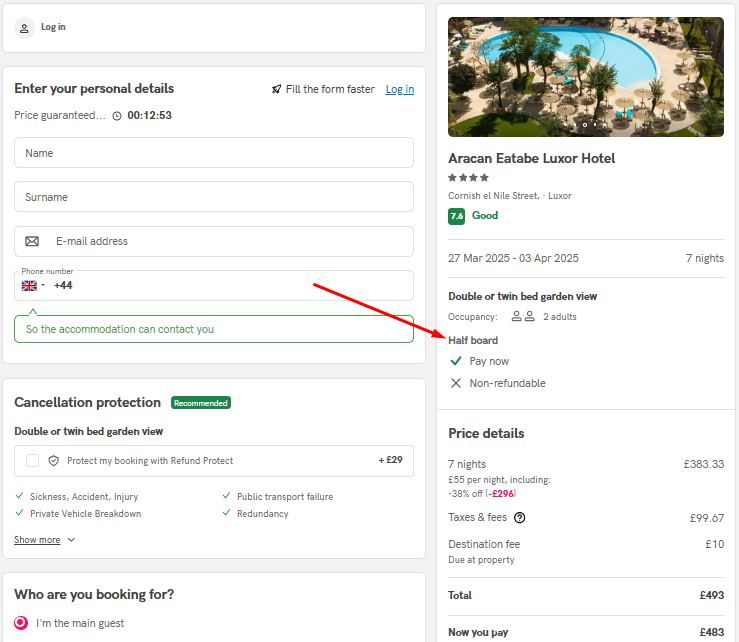Click the Price details heading

coord(486,434)
